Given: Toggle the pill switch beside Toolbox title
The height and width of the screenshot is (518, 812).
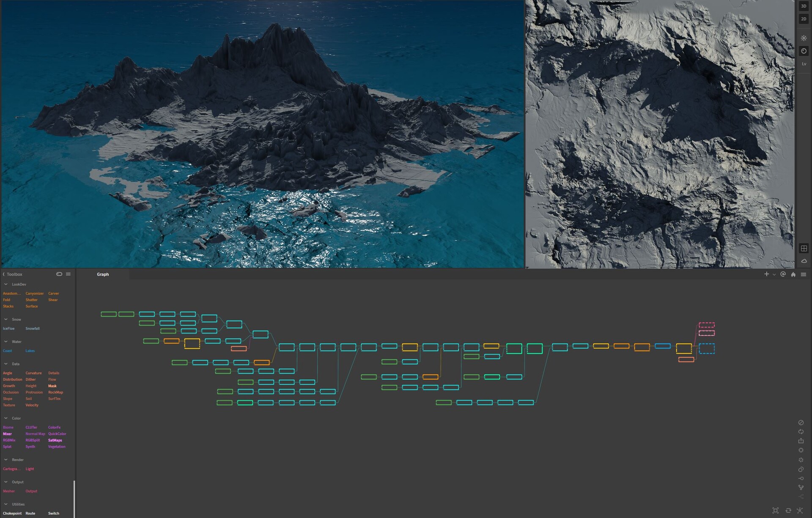Looking at the screenshot, I should [59, 274].
